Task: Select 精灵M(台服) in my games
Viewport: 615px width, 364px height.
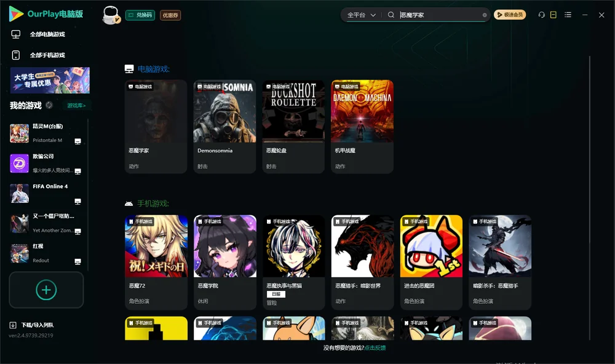Action: (46, 133)
